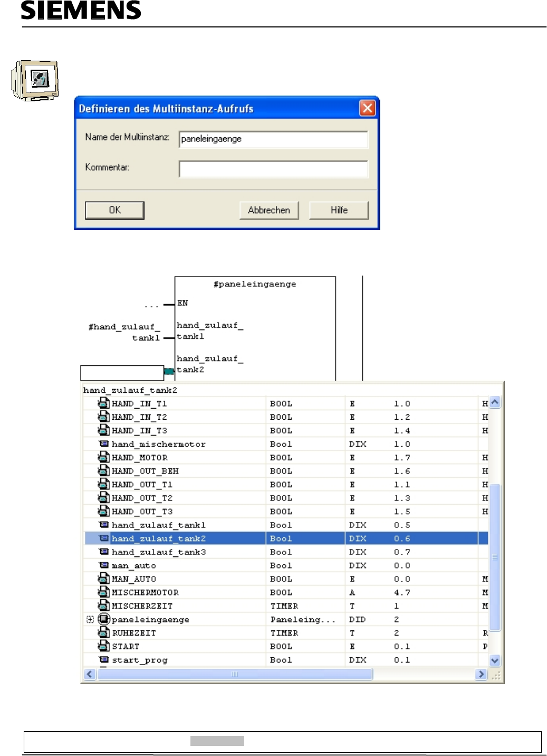Click symbol icon of HAND_OUT_T2
547x756 pixels.
pos(103,498)
